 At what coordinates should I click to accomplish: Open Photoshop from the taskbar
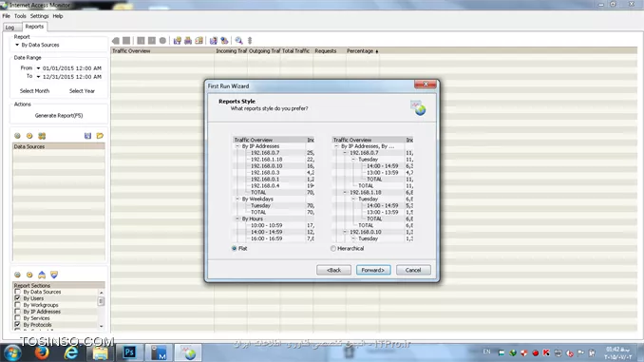coord(129,352)
